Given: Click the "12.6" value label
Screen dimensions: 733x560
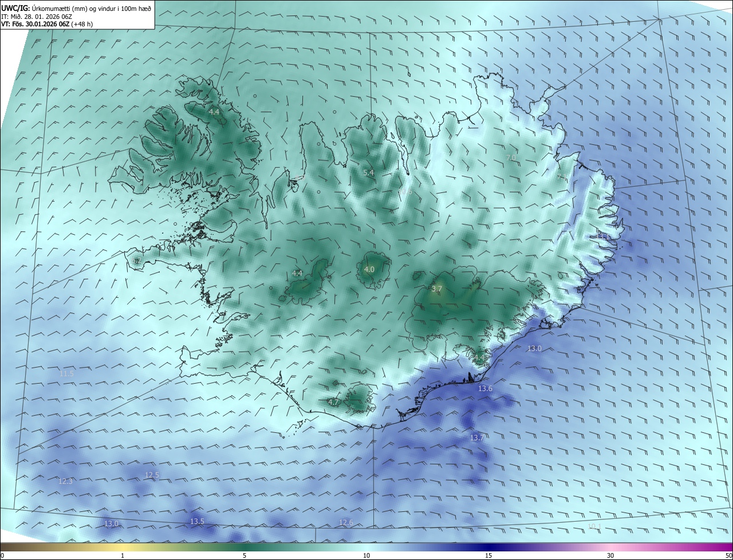Looking at the screenshot, I should pos(346,523).
